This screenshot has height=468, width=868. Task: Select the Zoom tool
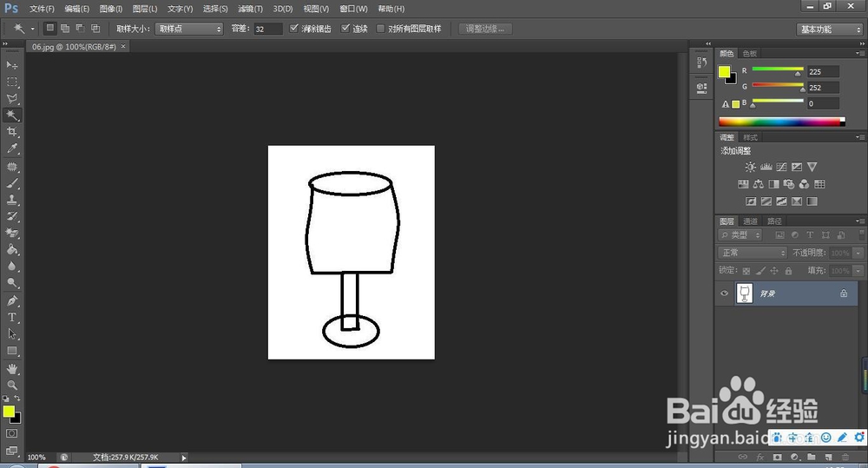coord(11,385)
